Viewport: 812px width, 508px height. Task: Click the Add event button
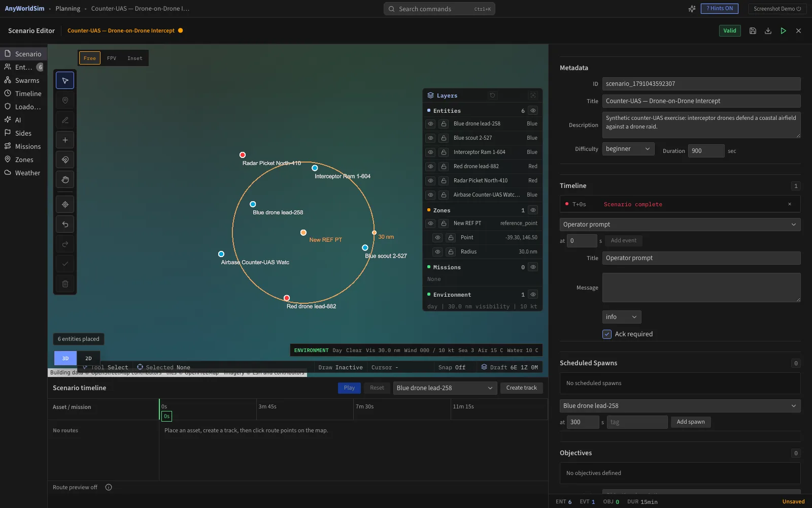pyautogui.click(x=624, y=240)
